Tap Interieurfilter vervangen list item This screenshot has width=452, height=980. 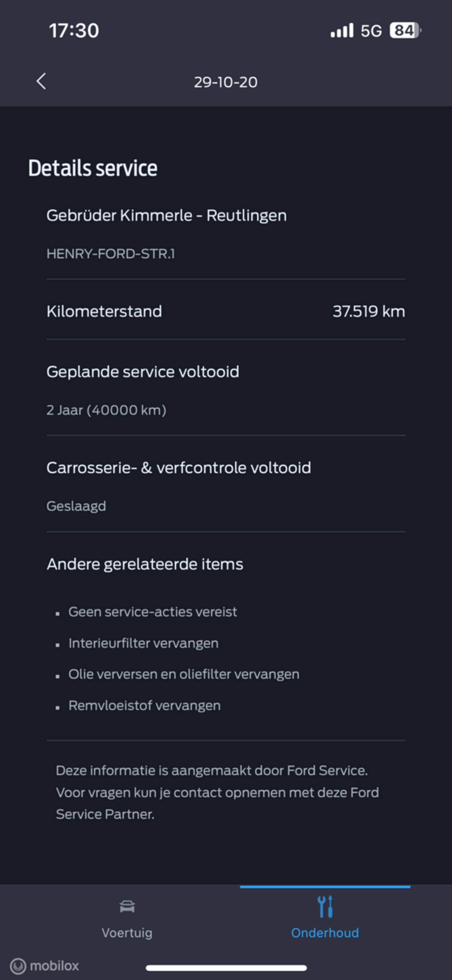pos(143,643)
